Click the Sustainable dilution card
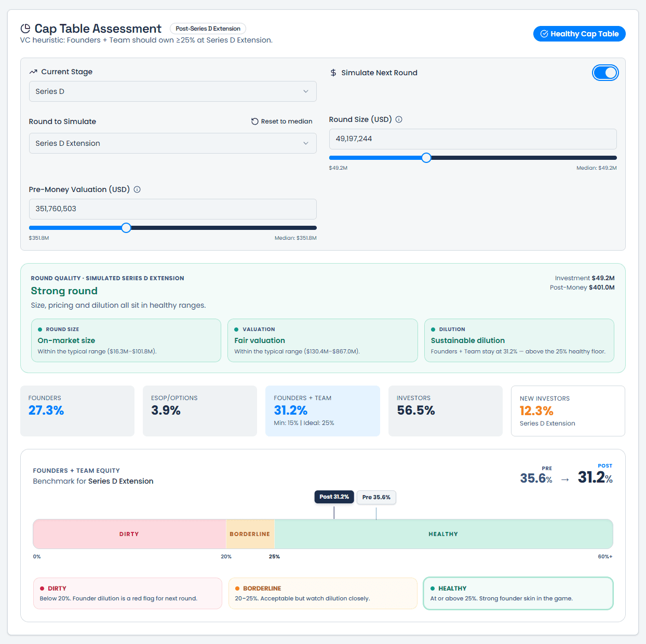 (519, 340)
